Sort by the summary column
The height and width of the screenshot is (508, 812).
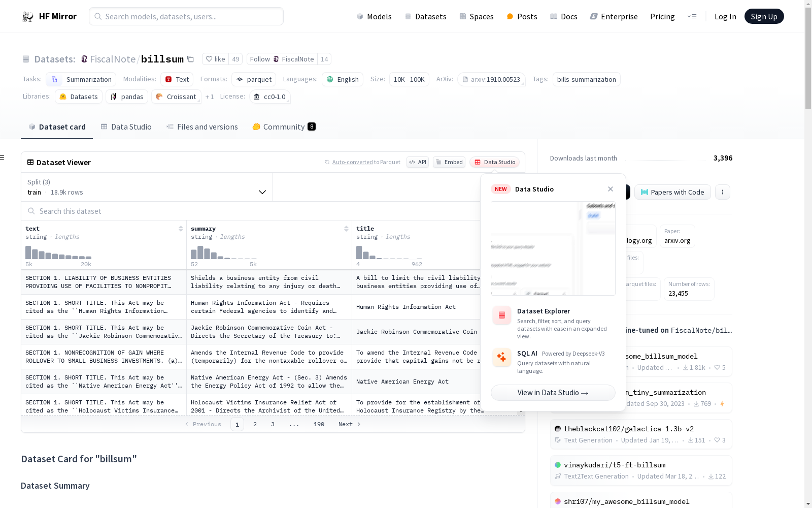(346, 229)
